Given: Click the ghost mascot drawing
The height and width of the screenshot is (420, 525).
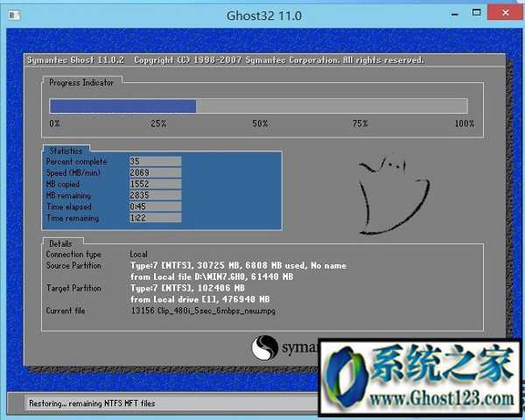Looking at the screenshot, I should pyautogui.click(x=394, y=194).
